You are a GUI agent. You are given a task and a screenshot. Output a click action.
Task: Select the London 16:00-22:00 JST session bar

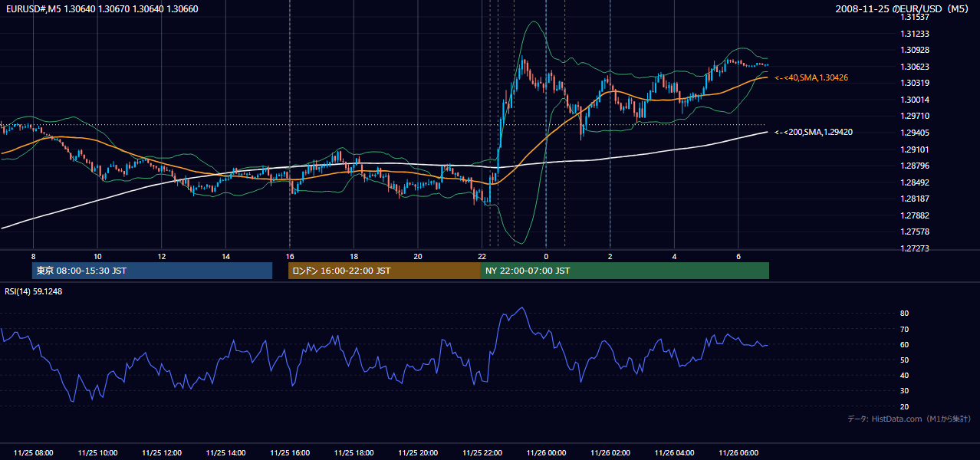point(384,271)
